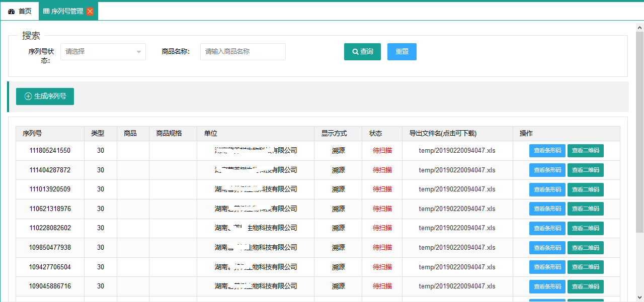Viewport: 644px width, 302px height.
Task: Click the plus icon in 生成序列号
Action: point(28,96)
